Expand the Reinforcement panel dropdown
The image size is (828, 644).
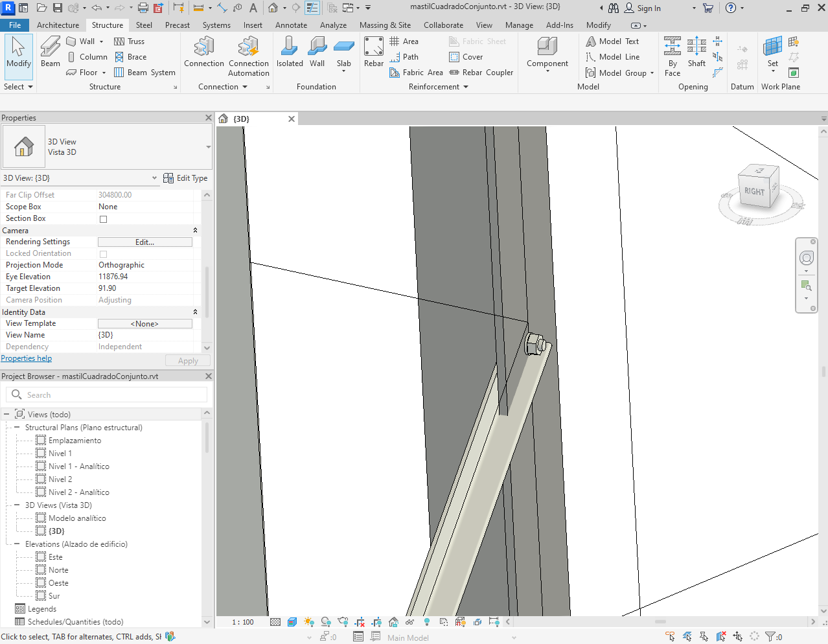(439, 87)
